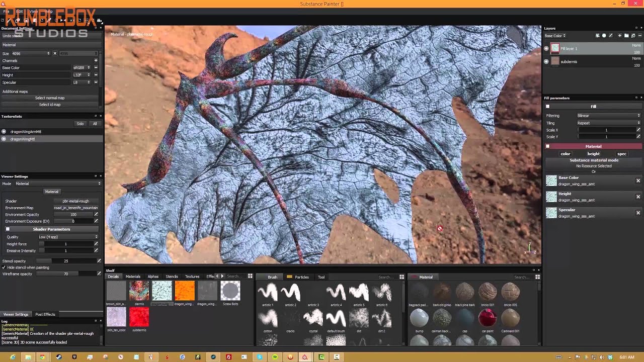Screen dimensions: 644x362
Task: Open Quality Low (4 spp) dropdown
Action: pos(68,237)
